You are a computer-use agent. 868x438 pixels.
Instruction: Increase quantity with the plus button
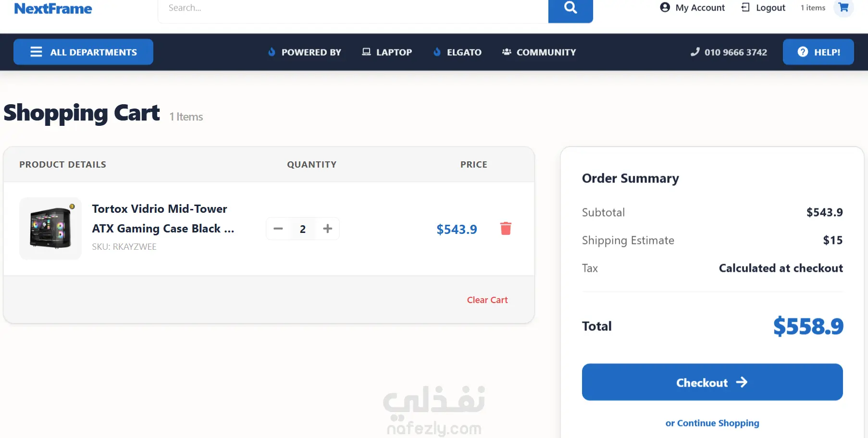click(x=328, y=229)
